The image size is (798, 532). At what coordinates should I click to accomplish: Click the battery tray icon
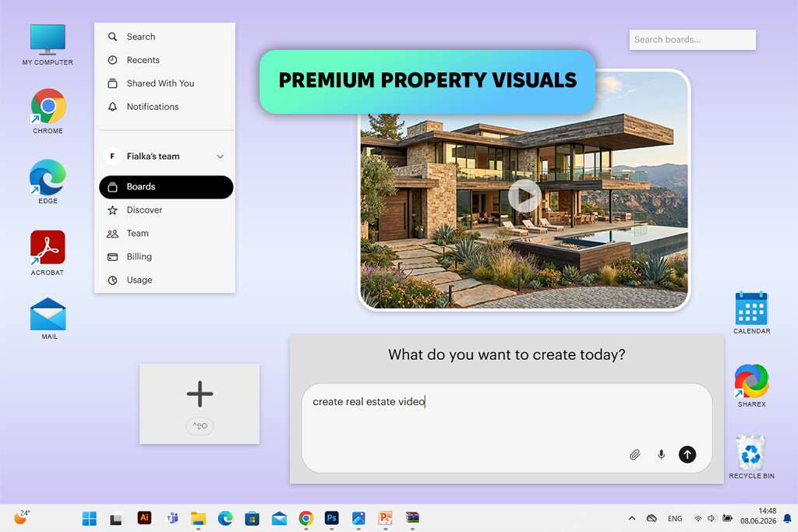coord(727,518)
